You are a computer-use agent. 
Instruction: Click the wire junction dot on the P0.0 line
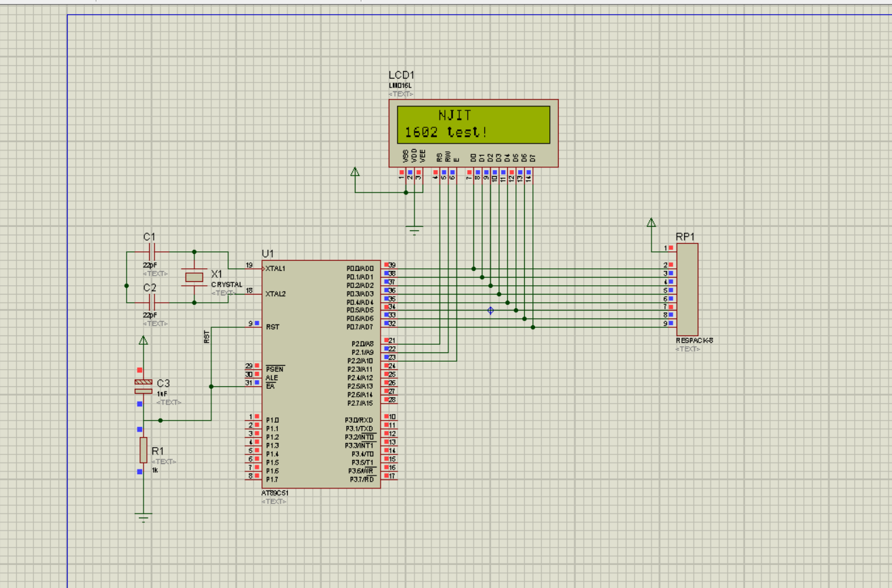point(473,268)
